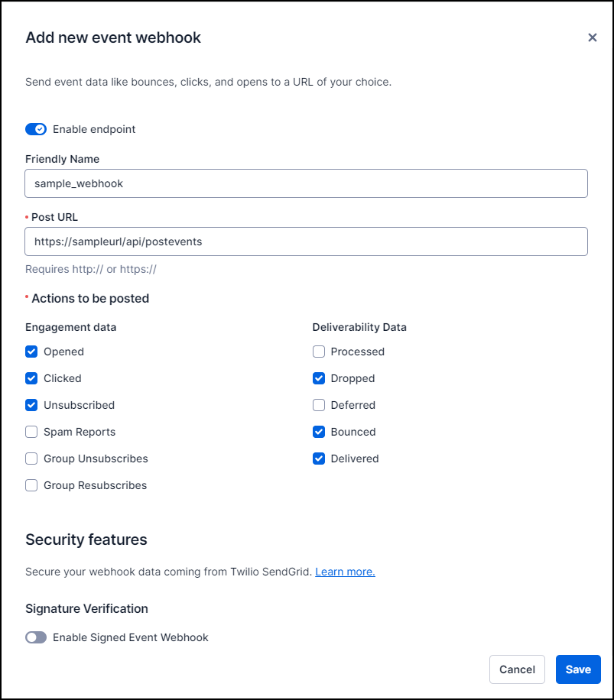
Task: Check the Deferred checkbox
Action: pos(319,405)
